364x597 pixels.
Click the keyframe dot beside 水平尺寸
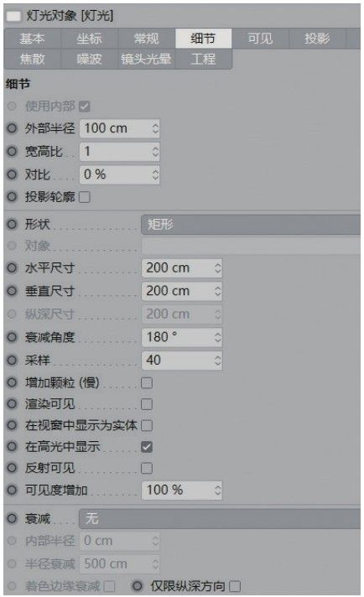tap(12, 268)
